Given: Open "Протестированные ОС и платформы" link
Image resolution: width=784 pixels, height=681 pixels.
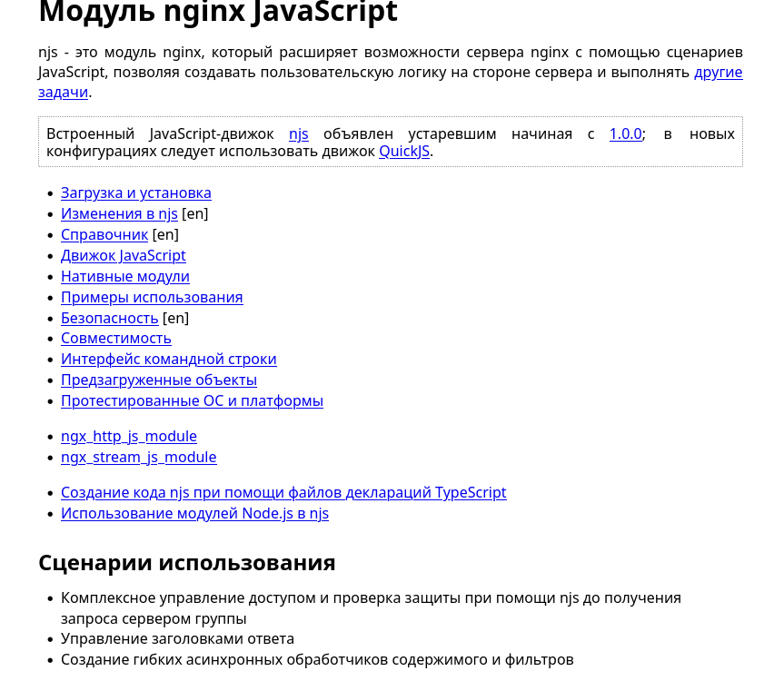Looking at the screenshot, I should coord(192,401).
